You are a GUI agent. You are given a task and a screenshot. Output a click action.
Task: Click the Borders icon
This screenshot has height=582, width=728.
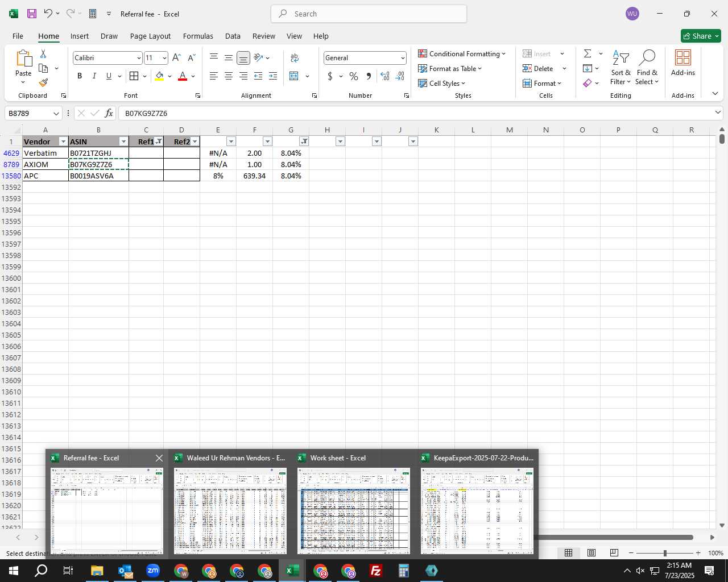[x=134, y=76]
